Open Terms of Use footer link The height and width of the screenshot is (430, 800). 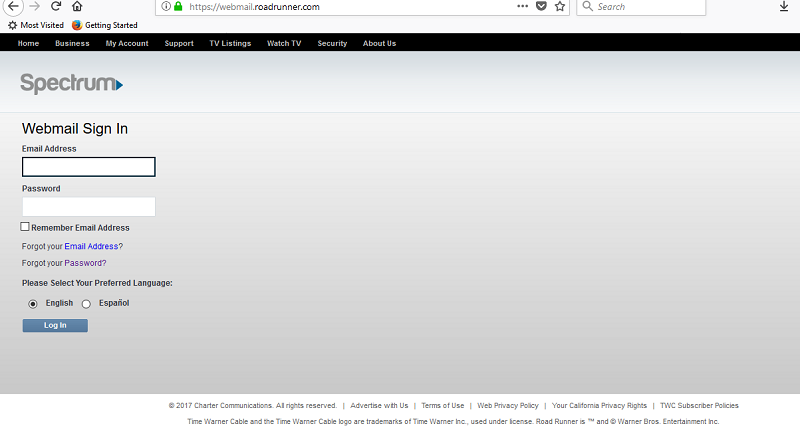click(x=442, y=406)
